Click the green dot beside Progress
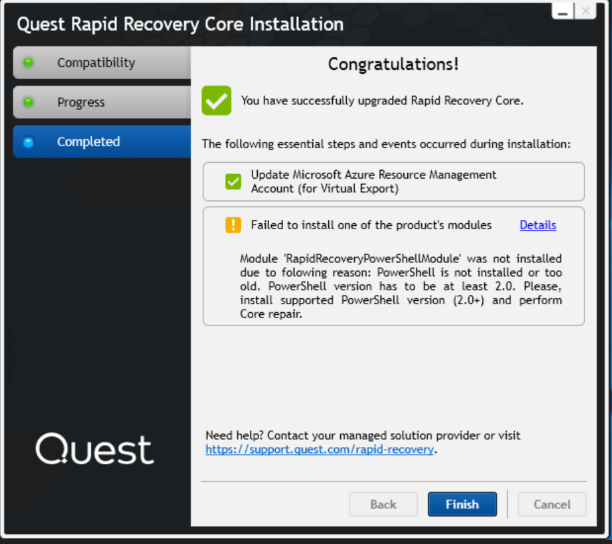 click(28, 102)
